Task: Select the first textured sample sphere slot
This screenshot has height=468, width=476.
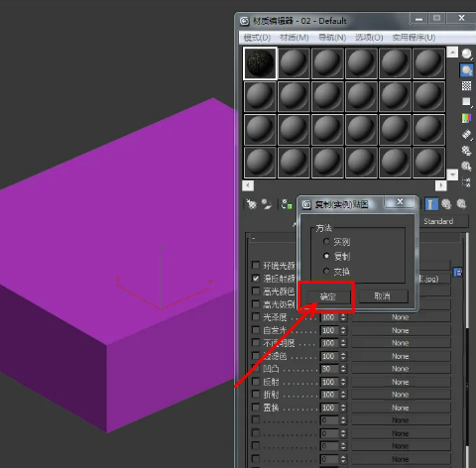Action: tap(260, 63)
